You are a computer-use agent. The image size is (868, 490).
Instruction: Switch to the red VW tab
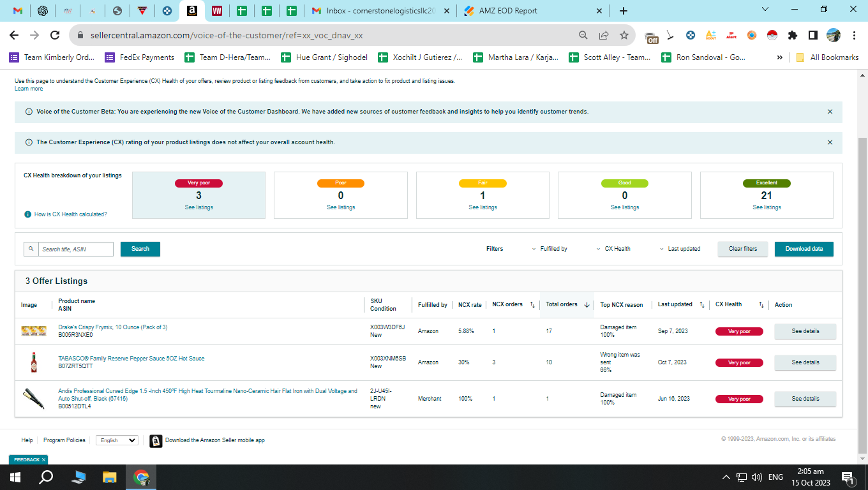click(217, 11)
